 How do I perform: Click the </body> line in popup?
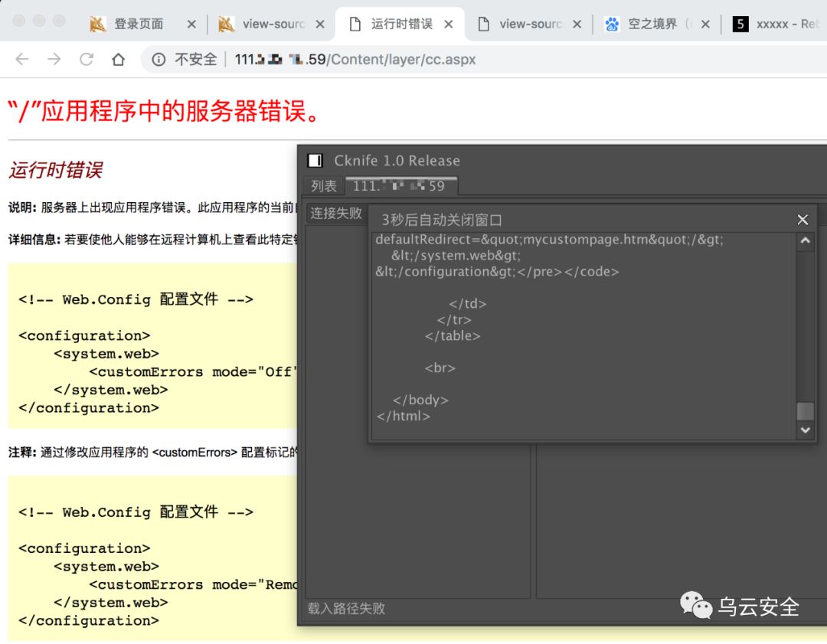pos(420,400)
